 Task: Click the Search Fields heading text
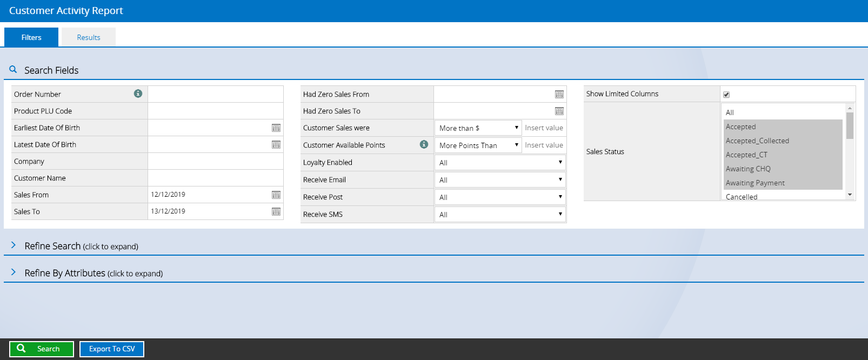coord(51,70)
